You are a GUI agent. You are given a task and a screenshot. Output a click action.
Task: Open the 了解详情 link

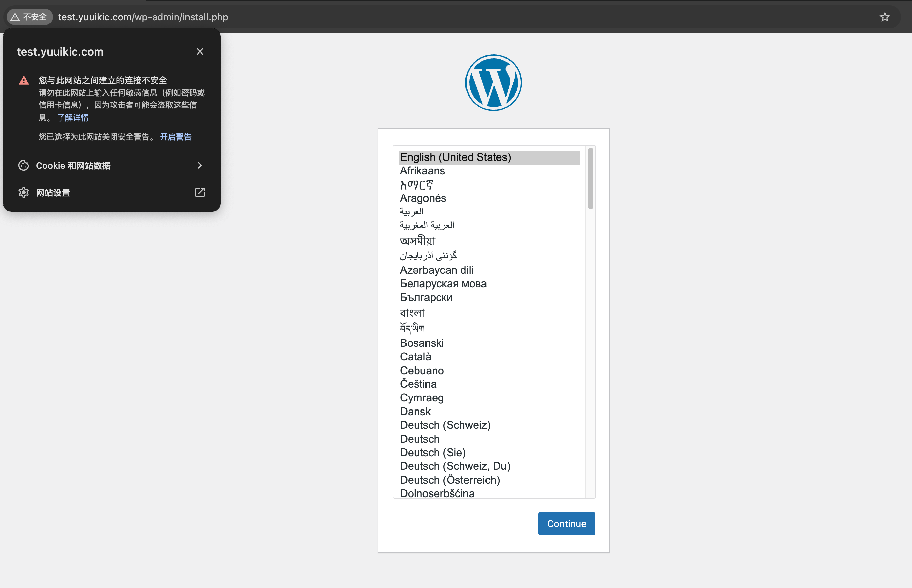[73, 118]
